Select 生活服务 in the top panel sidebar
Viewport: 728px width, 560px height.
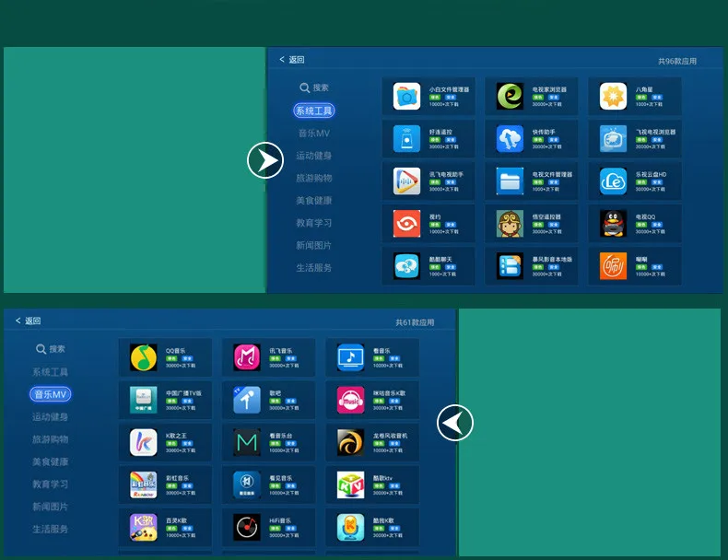[314, 268]
